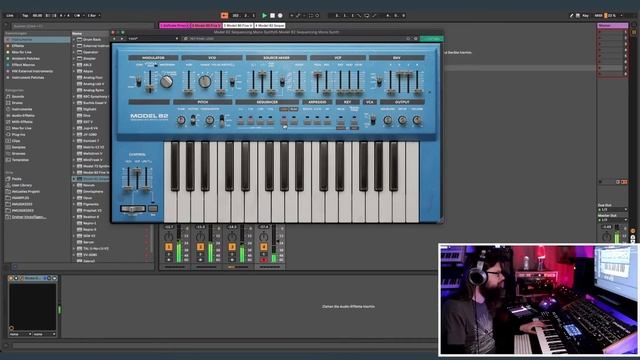Click the Tap tempo button

[25, 16]
